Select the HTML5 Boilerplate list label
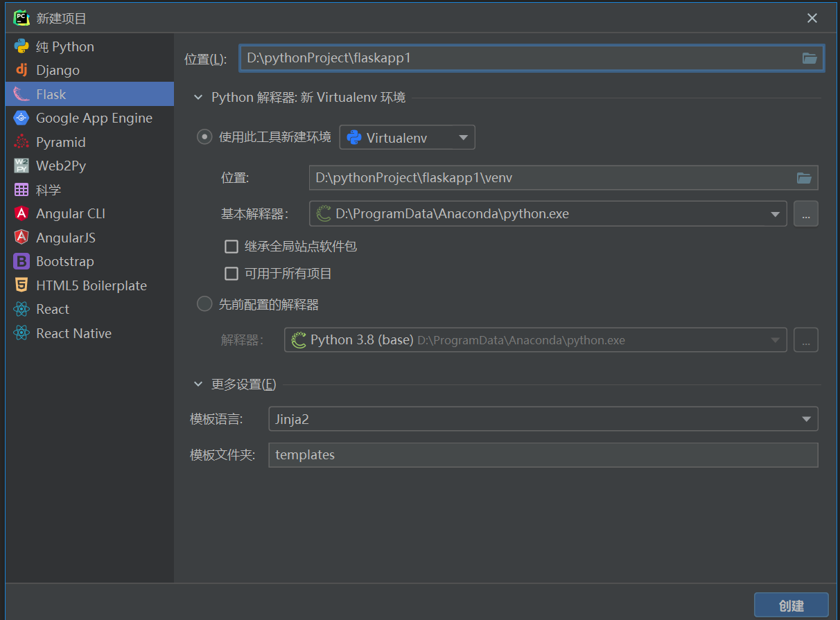The image size is (840, 620). [x=91, y=285]
